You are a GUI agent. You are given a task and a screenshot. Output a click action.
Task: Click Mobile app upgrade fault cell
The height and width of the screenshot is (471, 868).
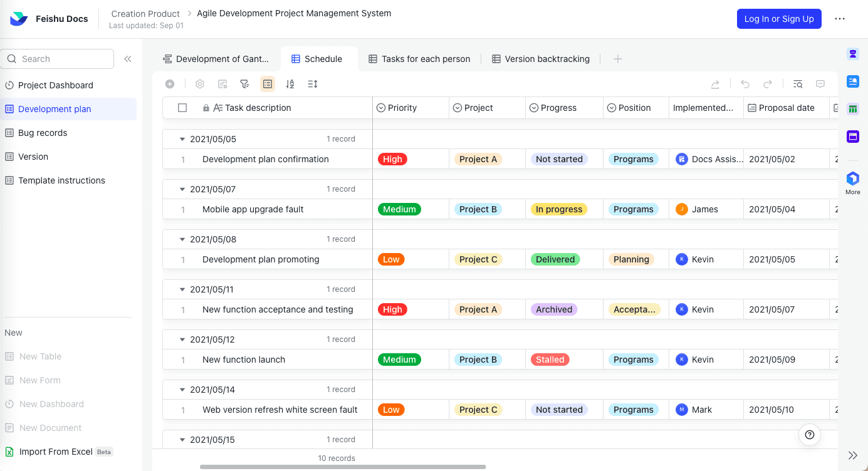253,209
